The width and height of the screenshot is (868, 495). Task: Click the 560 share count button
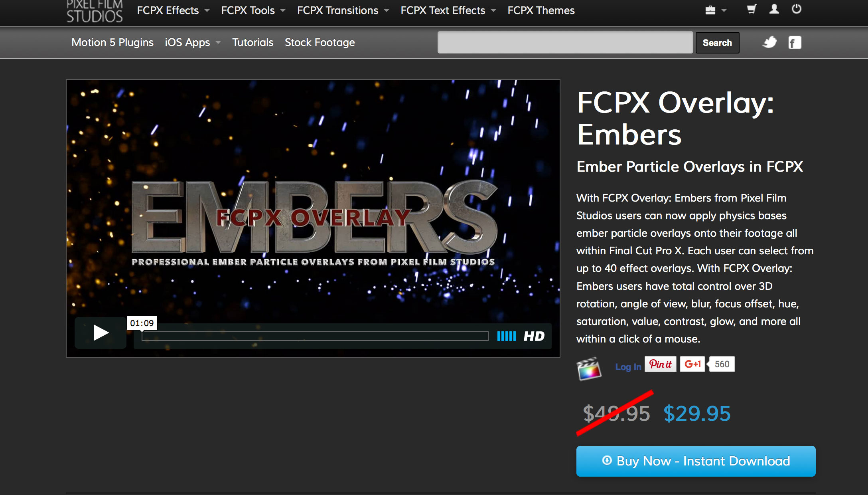click(721, 364)
